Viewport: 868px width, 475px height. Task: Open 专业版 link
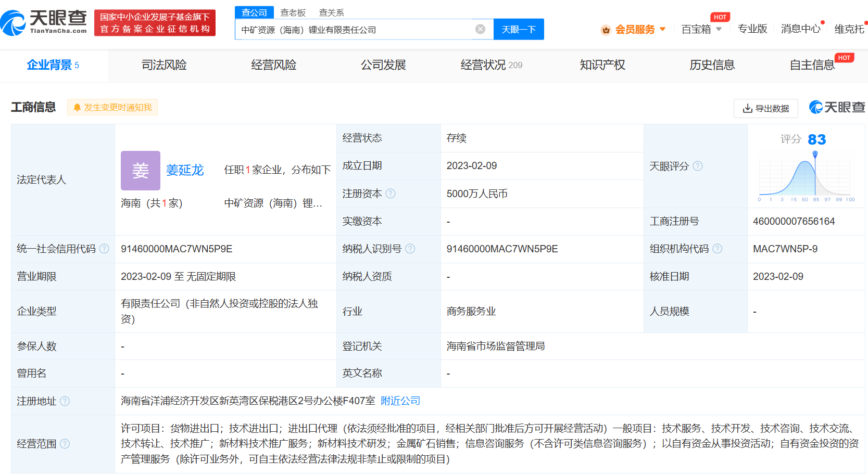[x=752, y=29]
